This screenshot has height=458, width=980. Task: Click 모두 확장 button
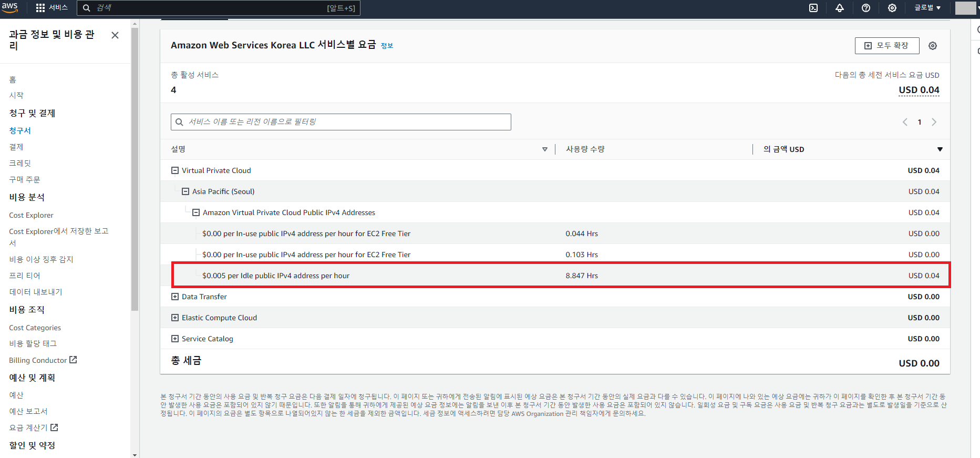(x=887, y=46)
